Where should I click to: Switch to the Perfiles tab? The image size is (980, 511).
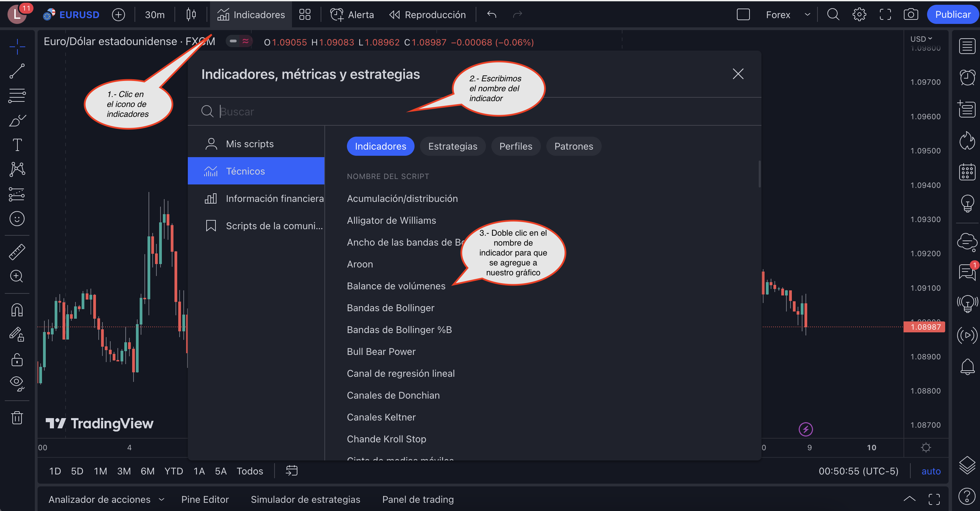[516, 146]
